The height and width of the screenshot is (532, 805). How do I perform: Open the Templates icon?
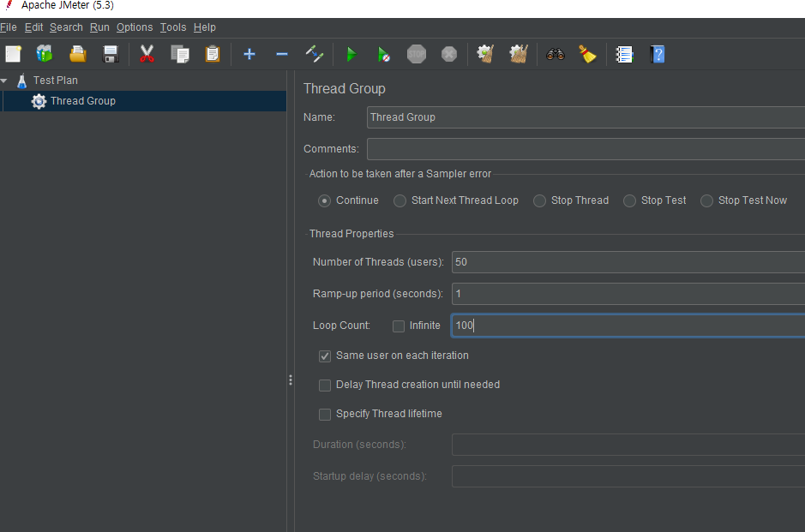click(x=45, y=54)
